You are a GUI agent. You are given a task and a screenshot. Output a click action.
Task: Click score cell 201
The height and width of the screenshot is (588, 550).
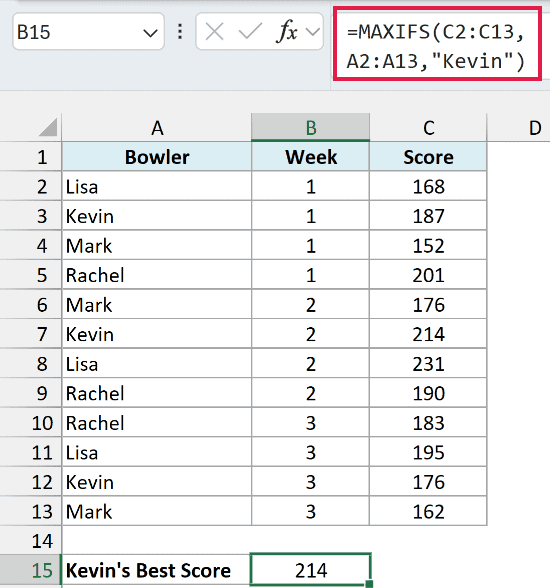pos(428,275)
